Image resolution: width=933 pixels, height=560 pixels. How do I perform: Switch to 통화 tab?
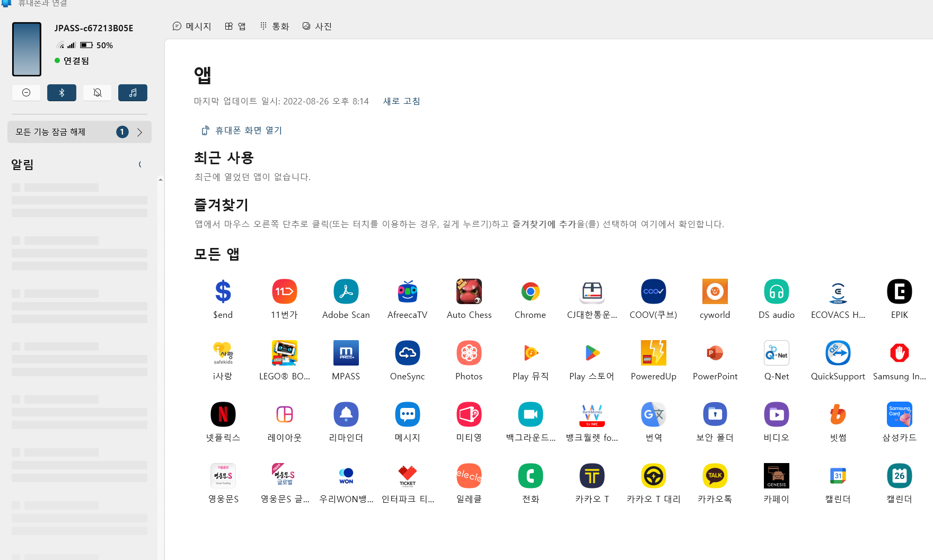coord(275,26)
